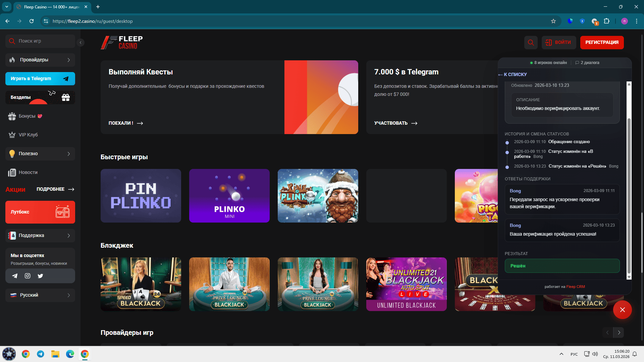644x362 pixels.
Task: Open the VIP Клуб menu item
Action: coord(28,135)
